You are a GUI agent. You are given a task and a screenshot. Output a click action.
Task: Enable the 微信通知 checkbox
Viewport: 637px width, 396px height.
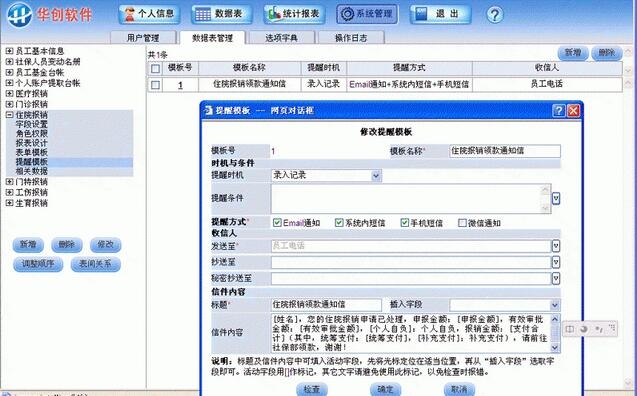pyautogui.click(x=462, y=223)
